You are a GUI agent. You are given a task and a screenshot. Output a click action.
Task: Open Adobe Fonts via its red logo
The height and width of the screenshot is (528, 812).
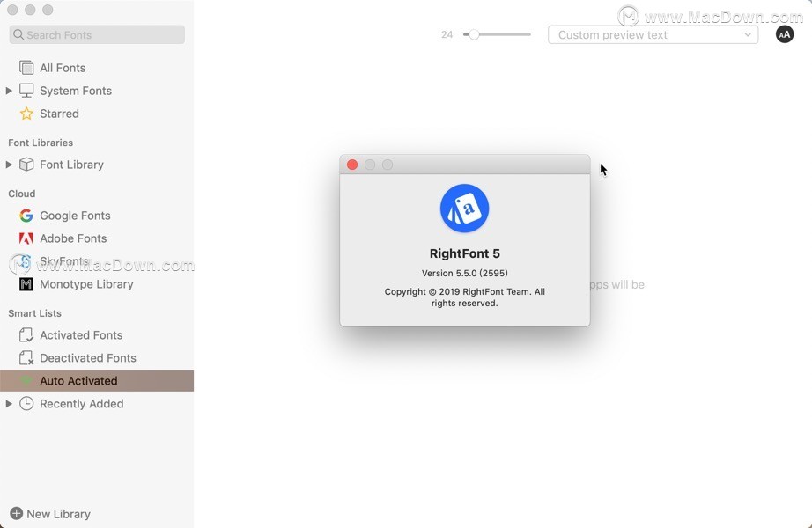(x=26, y=238)
